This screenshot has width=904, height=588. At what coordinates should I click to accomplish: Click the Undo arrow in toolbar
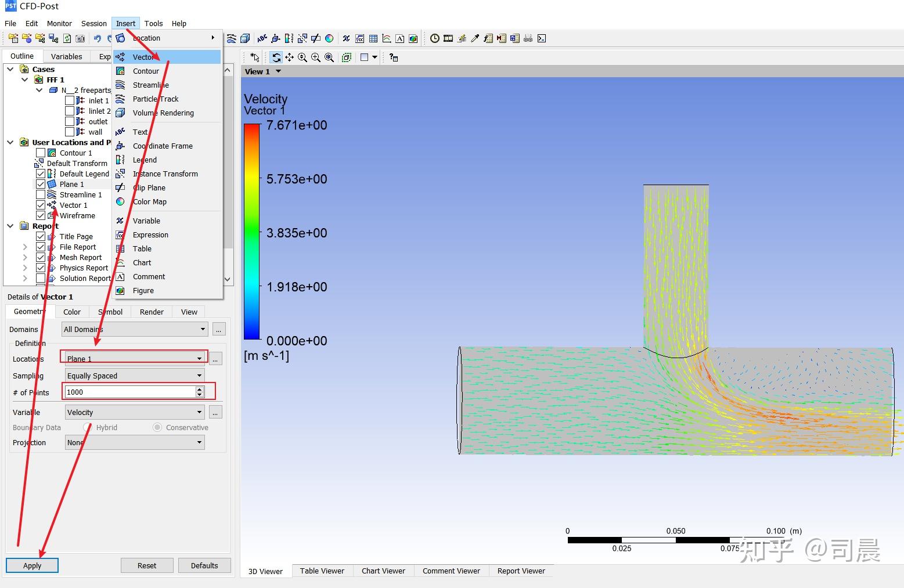click(x=98, y=38)
